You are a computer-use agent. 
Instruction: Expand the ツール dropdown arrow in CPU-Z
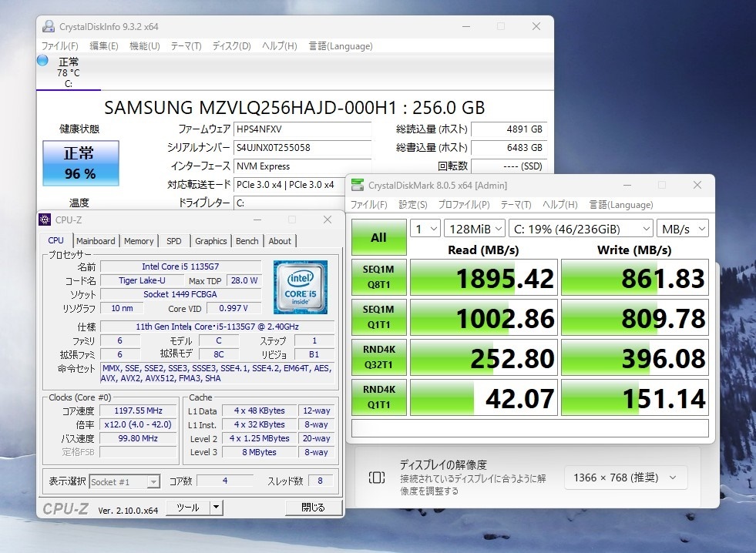(x=217, y=508)
